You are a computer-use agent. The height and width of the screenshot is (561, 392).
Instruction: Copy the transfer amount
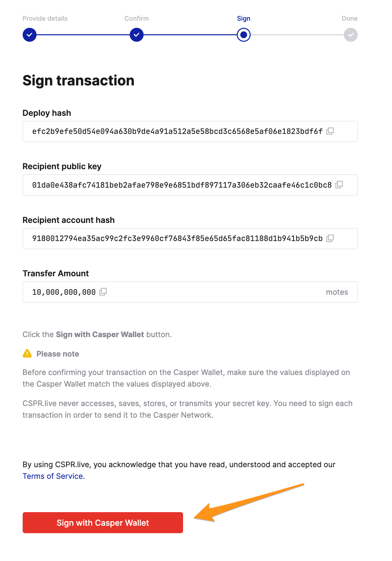click(103, 292)
